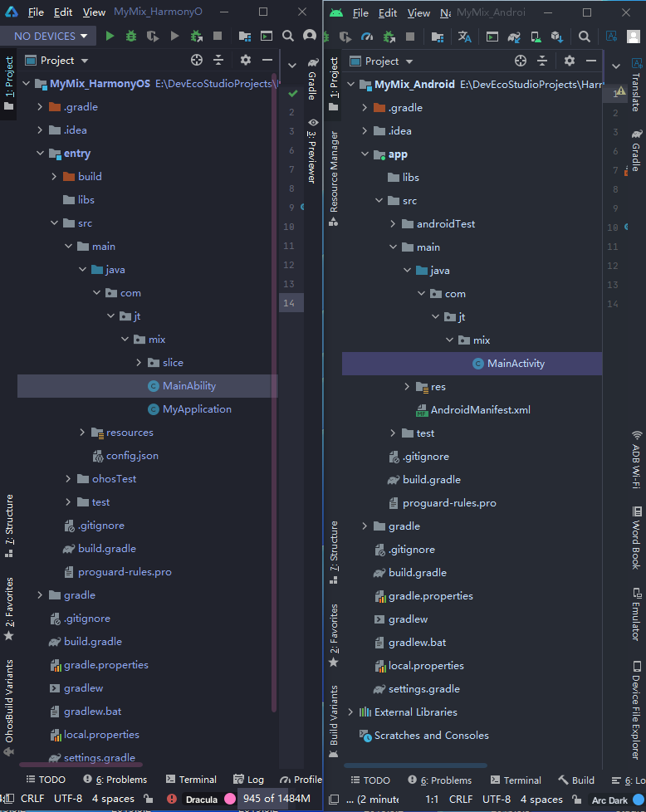Viewport: 646px width, 812px height.
Task: Open search magnifier in DevEco toolbar
Action: [288, 36]
